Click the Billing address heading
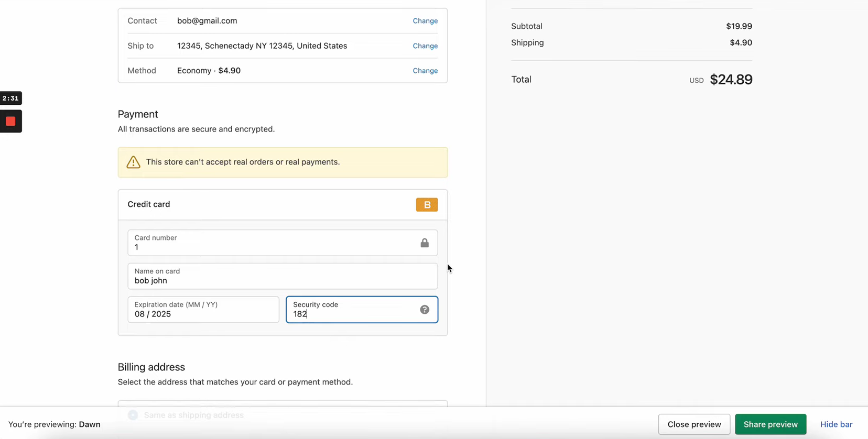This screenshot has height=439, width=868. coord(151,367)
